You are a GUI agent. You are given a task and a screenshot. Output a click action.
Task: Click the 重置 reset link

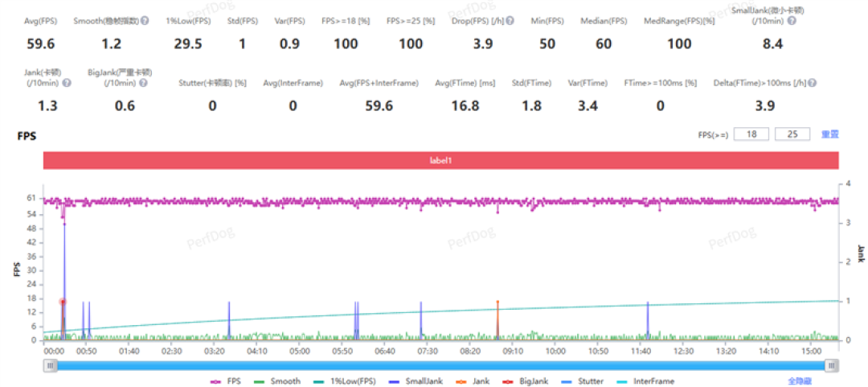click(x=829, y=134)
